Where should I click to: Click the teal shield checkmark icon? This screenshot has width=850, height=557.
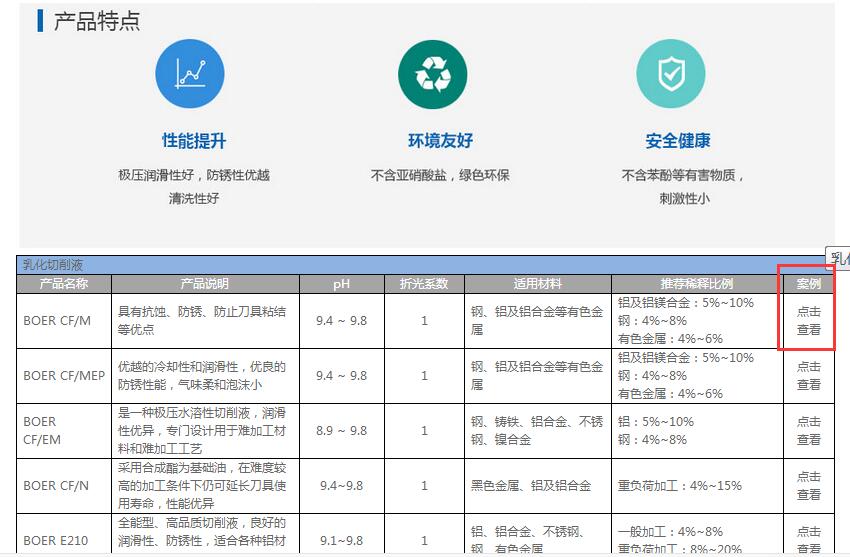pos(671,74)
